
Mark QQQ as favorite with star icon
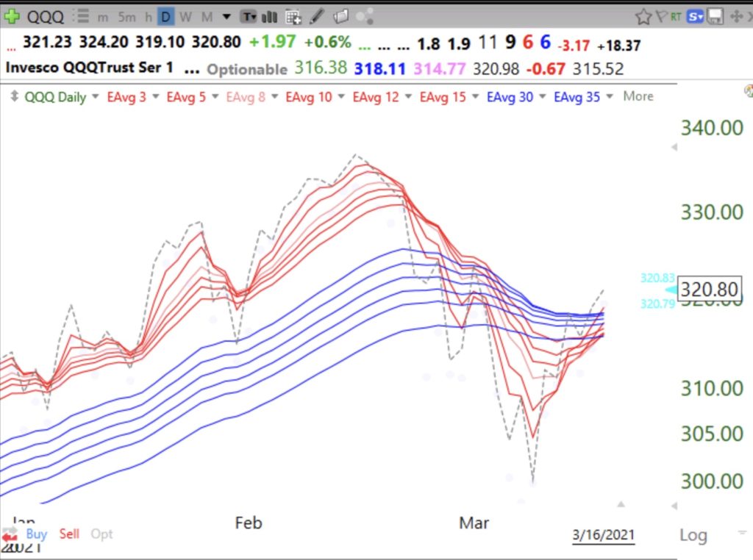[643, 18]
